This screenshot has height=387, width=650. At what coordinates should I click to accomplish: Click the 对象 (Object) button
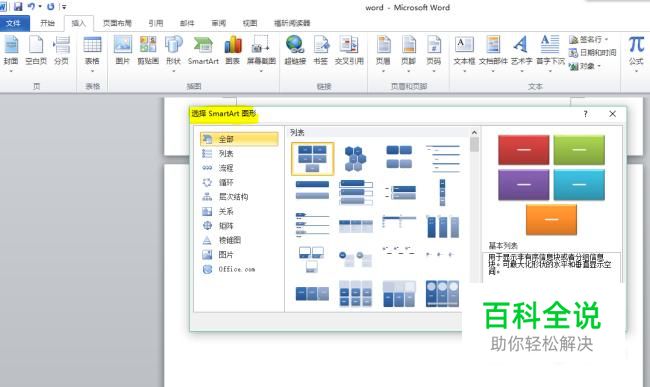[585, 66]
